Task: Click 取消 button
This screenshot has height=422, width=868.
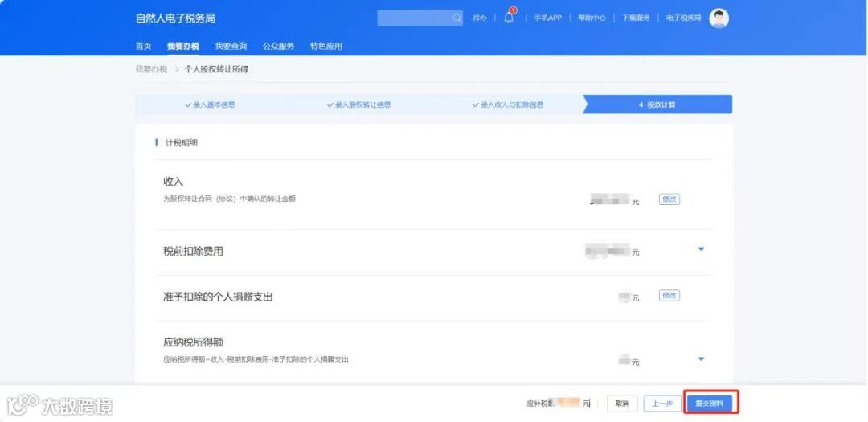Action: click(x=622, y=404)
